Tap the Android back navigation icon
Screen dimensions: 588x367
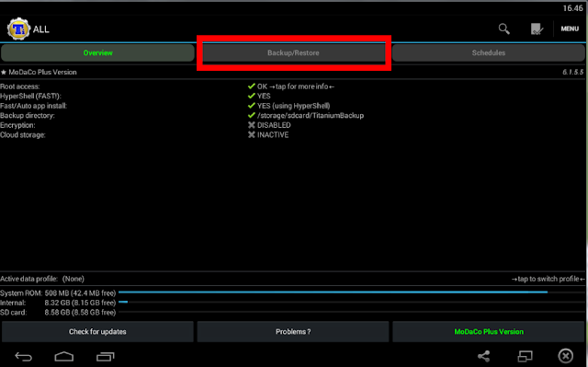[x=23, y=356]
